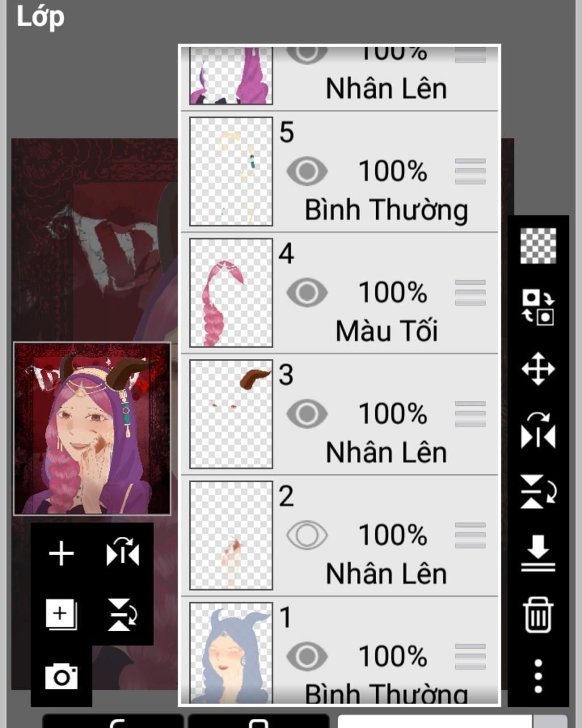Toggle visibility of layer 3
Viewport: 582px width, 728px height.
pyautogui.click(x=307, y=413)
